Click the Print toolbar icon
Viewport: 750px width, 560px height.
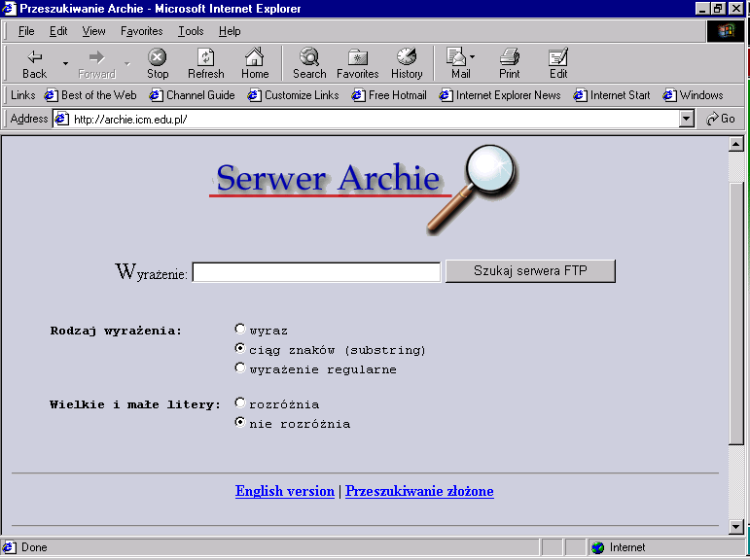[510, 57]
